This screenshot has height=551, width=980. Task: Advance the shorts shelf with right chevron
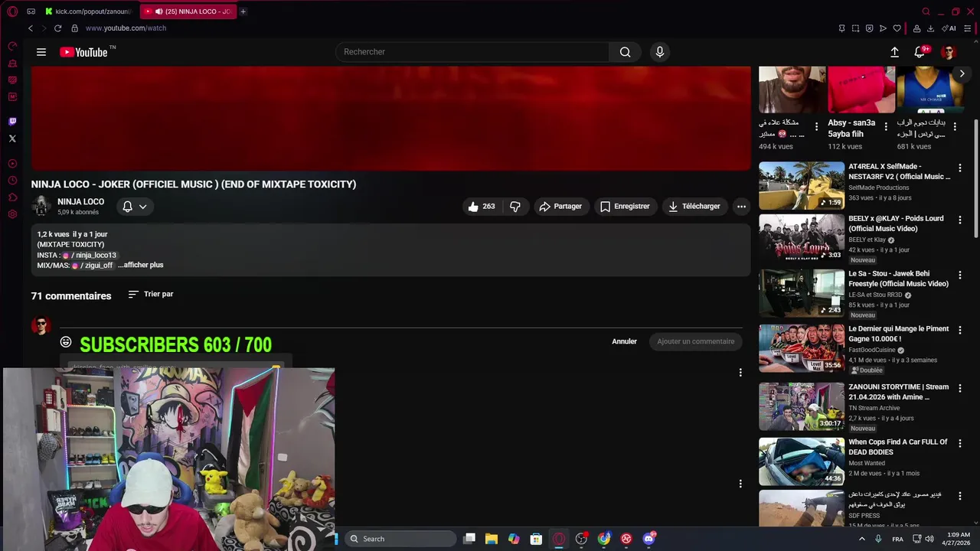(962, 73)
